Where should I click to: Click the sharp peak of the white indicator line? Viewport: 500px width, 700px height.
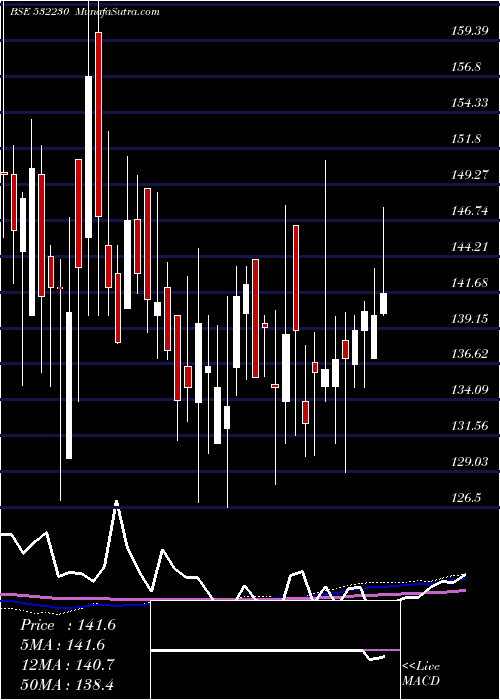[117, 504]
